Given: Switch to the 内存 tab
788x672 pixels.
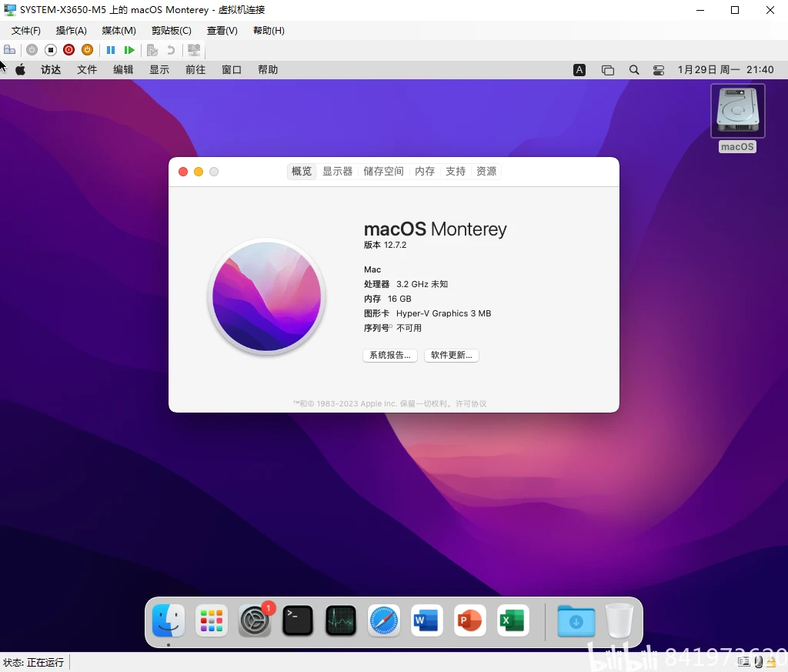Looking at the screenshot, I should [x=425, y=172].
